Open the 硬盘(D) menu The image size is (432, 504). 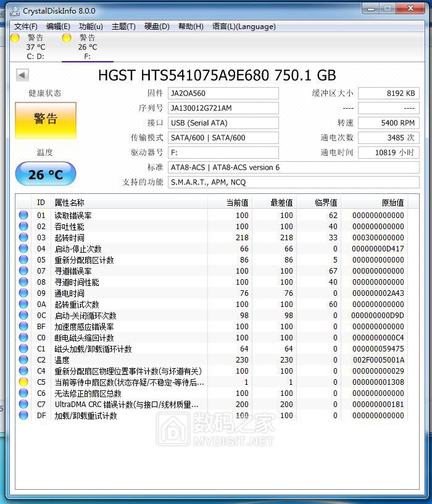[x=157, y=27]
